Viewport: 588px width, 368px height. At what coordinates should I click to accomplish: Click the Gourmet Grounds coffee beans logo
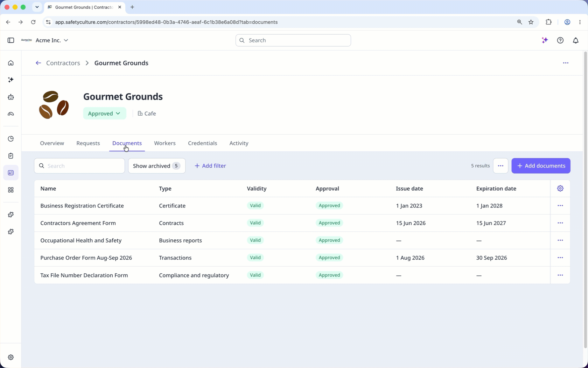(54, 105)
